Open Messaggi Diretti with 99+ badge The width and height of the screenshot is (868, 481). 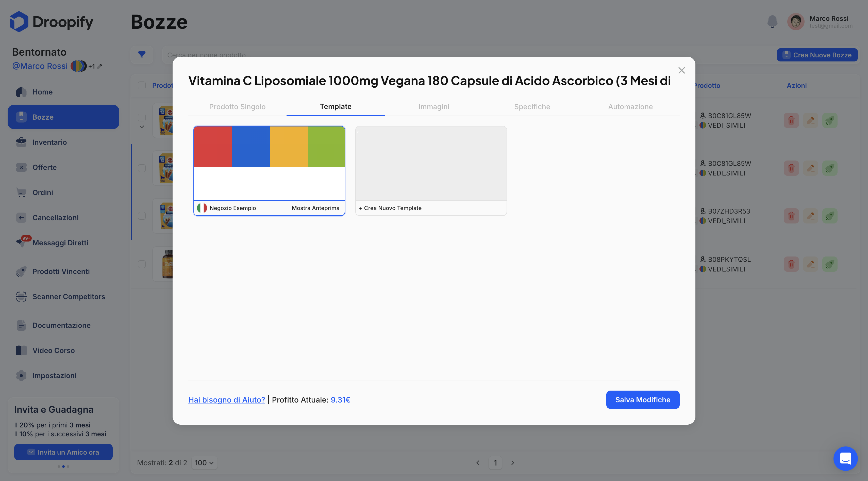pyautogui.click(x=52, y=242)
